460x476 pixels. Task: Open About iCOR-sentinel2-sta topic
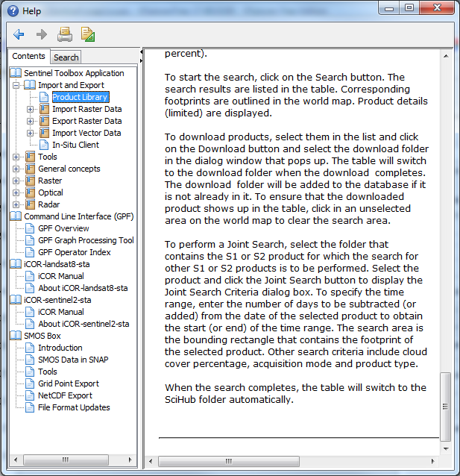coord(84,324)
